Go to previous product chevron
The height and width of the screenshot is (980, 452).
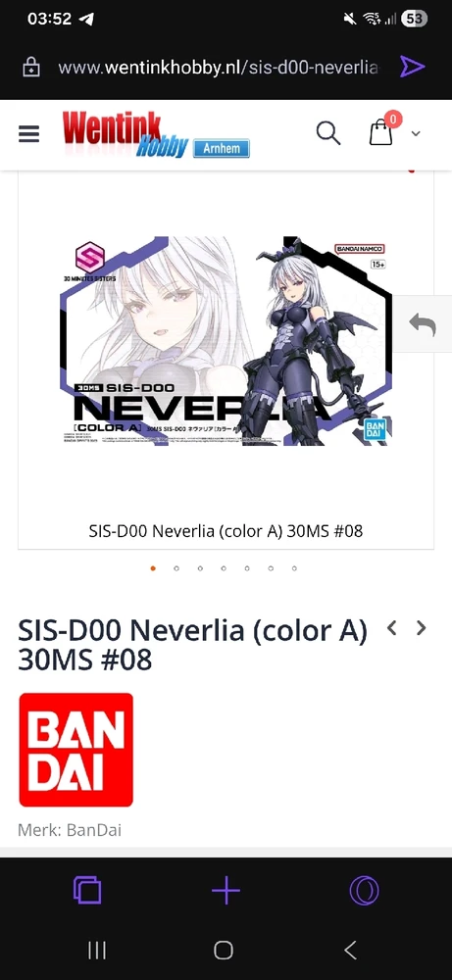click(392, 627)
